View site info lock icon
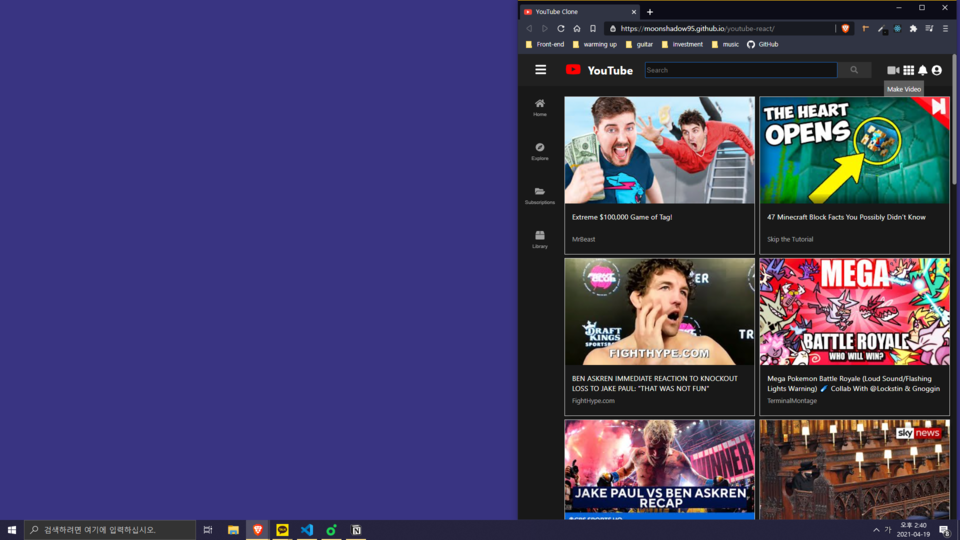The height and width of the screenshot is (540, 960). click(x=612, y=28)
